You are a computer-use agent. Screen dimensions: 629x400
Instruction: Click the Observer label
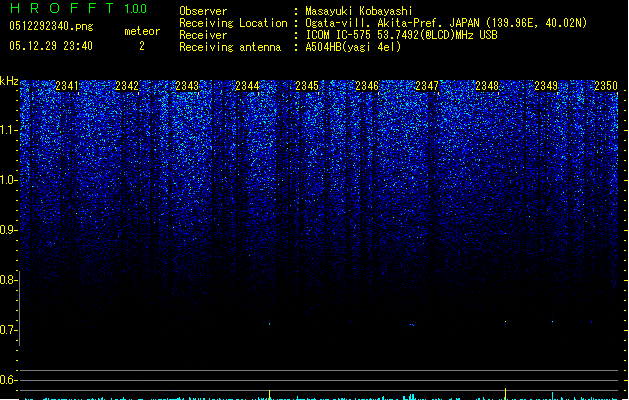203,11
